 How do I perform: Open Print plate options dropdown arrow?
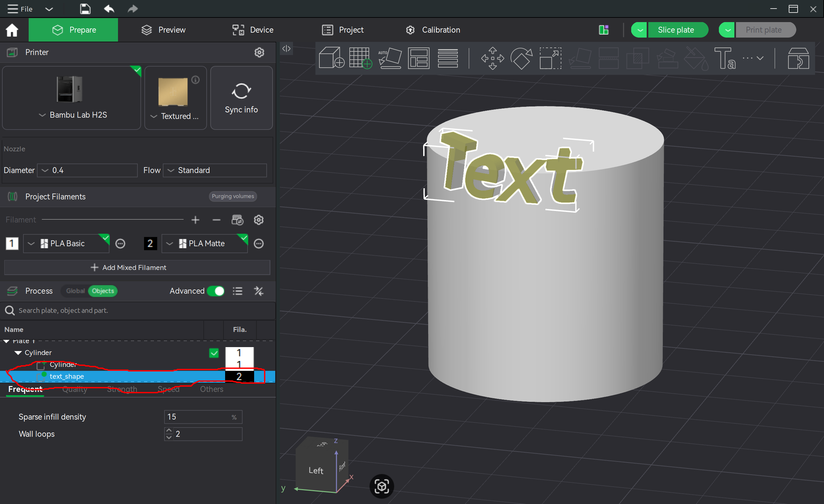(728, 30)
